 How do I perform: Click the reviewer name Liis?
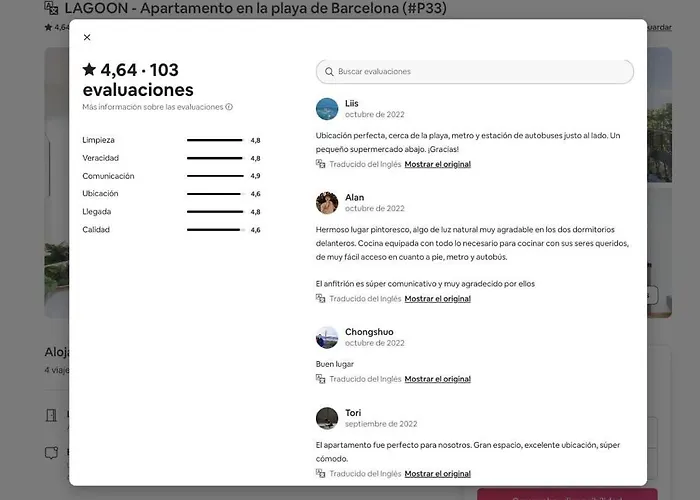coord(352,104)
